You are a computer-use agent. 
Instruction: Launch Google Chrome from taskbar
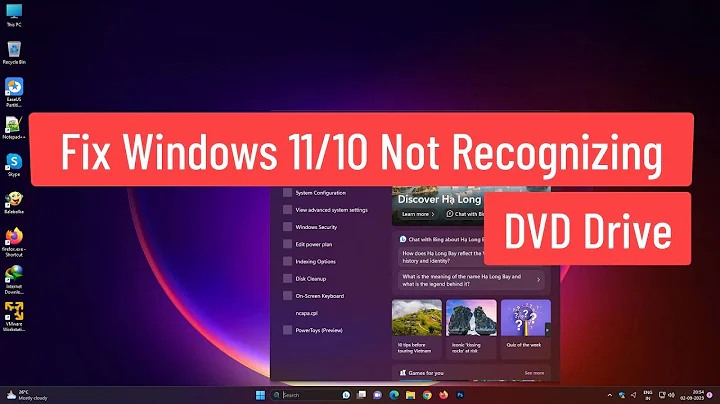(427, 395)
